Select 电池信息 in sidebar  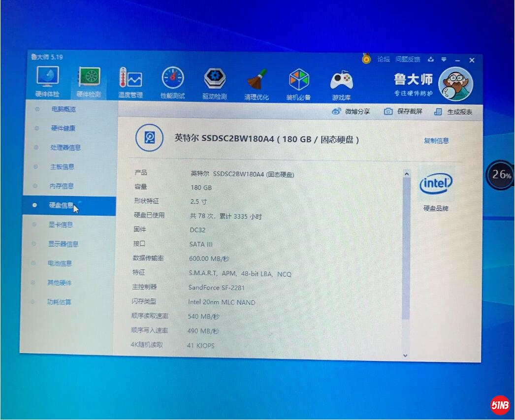[60, 263]
